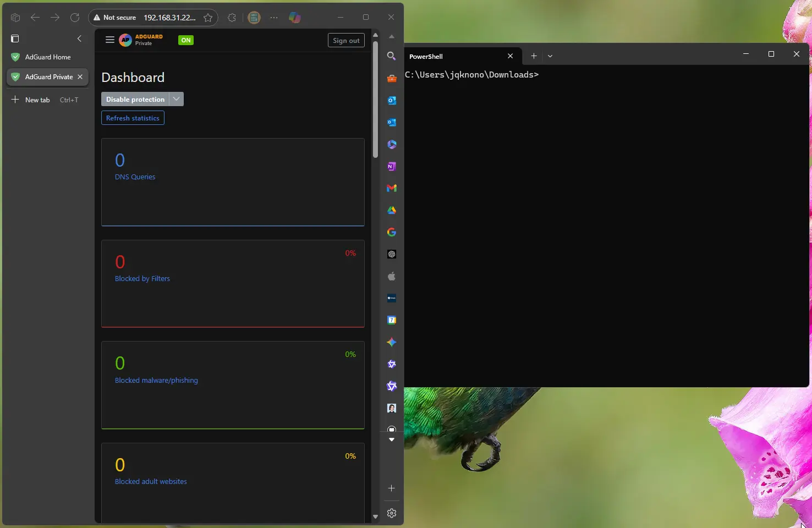The image size is (812, 528).
Task: Bookmark page with the star icon
Action: [x=208, y=18]
